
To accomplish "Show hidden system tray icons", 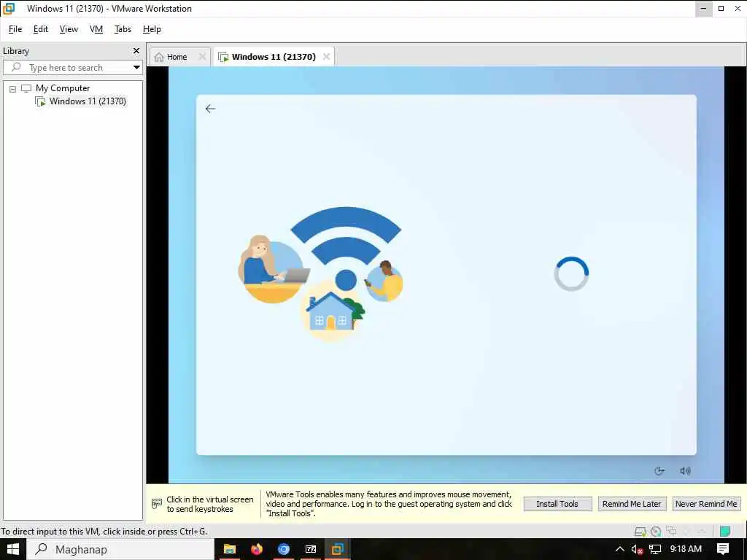I will 619,550.
